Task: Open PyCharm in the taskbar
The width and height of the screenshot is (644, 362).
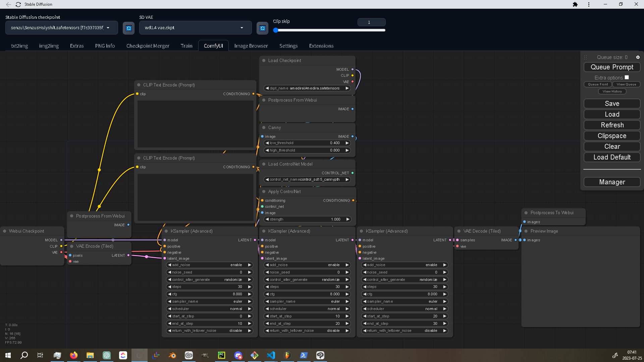Action: pos(221,355)
